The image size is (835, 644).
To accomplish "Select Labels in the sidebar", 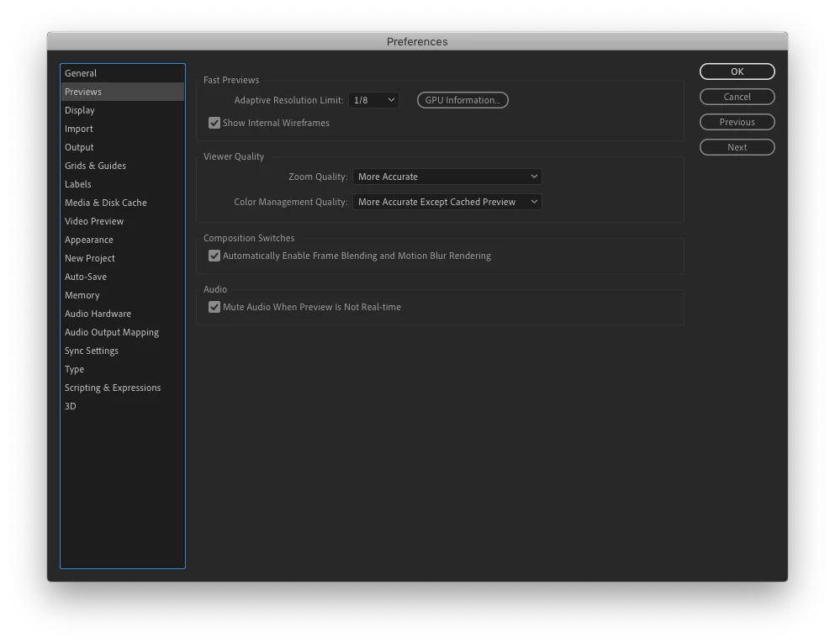I will 123,184.
